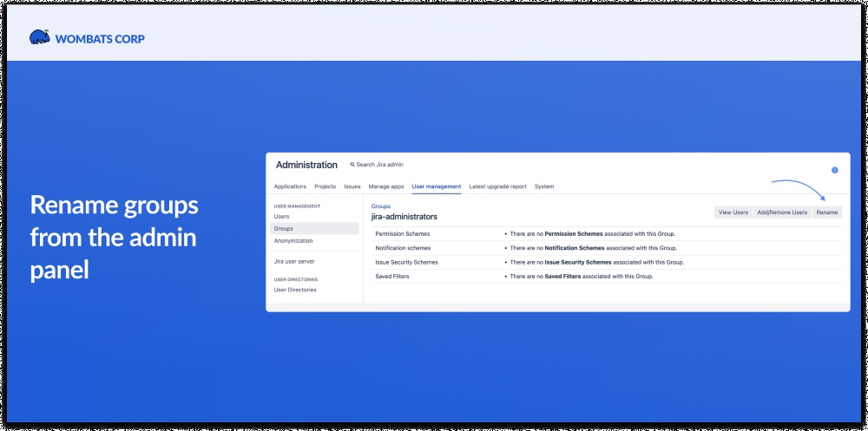Click the Wombats Corp wombat logo icon
868x431 pixels.
[40, 37]
